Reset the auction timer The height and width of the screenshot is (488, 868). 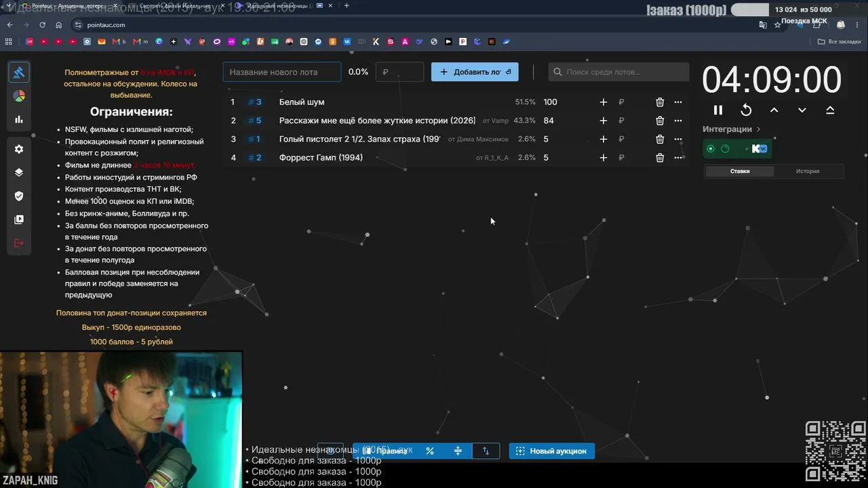point(746,110)
